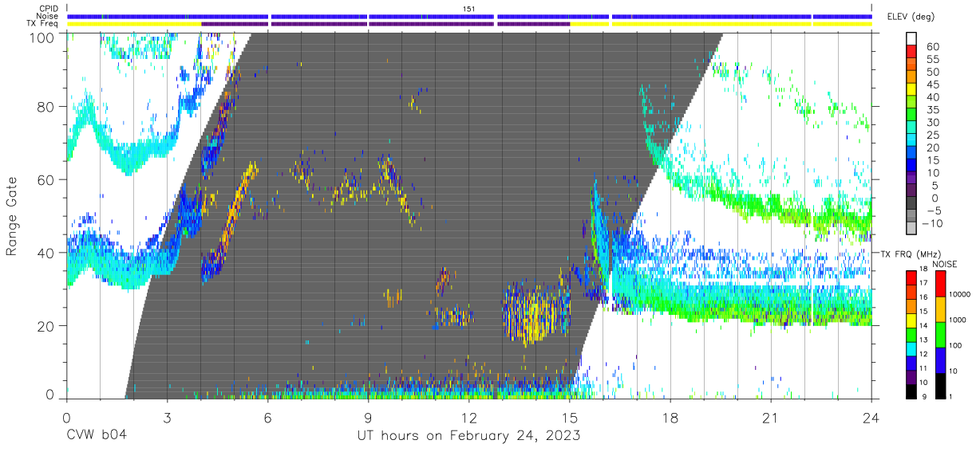Click the 18 tick on UT hours axis
Viewport: 980px width, 452px height.
[670, 417]
